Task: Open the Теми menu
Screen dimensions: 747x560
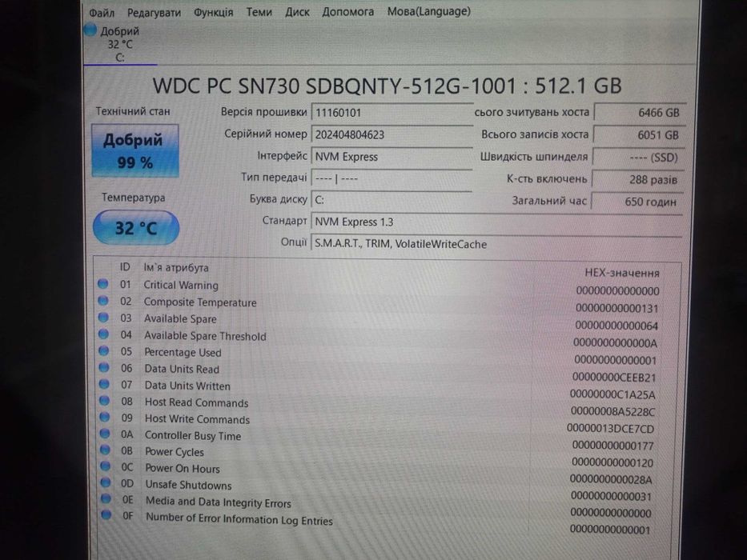Action: click(259, 12)
